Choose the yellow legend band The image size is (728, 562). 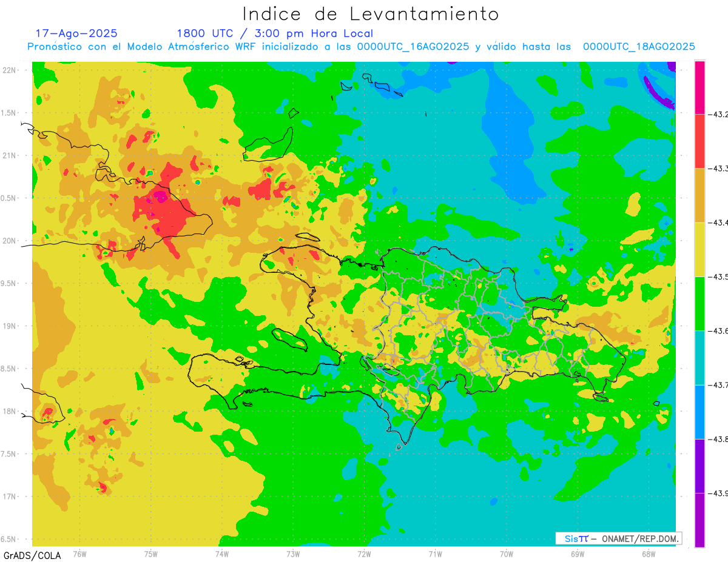699,249
